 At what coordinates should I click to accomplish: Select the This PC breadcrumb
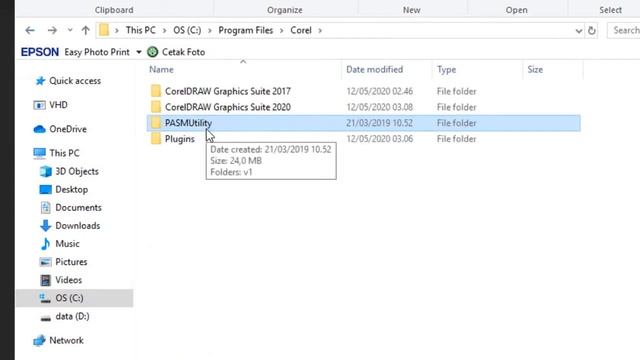[140, 30]
